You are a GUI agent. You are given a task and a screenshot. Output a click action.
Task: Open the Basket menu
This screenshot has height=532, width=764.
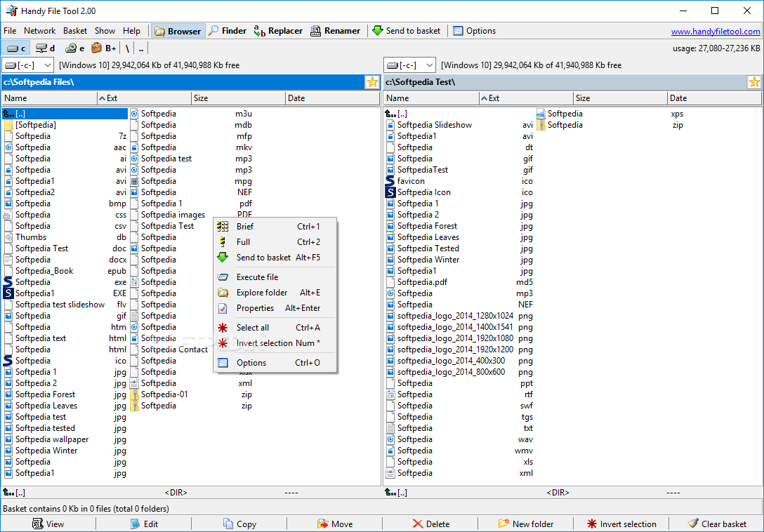click(x=75, y=31)
